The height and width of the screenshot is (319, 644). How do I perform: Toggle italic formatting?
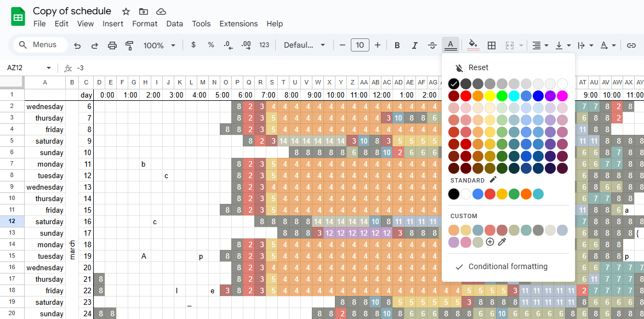(415, 45)
